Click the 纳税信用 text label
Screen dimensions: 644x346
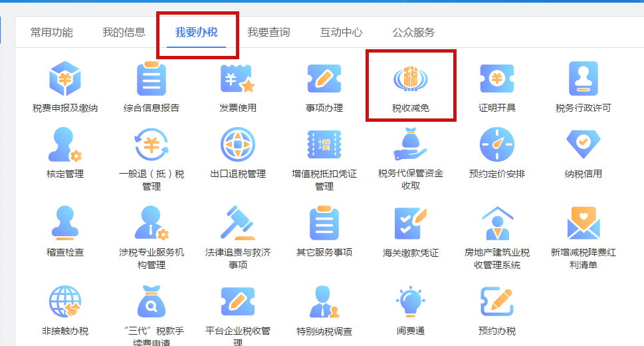tap(584, 174)
